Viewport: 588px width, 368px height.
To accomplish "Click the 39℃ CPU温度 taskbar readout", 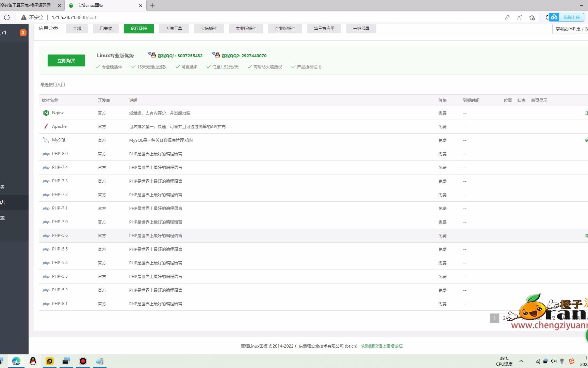I will pos(504,361).
